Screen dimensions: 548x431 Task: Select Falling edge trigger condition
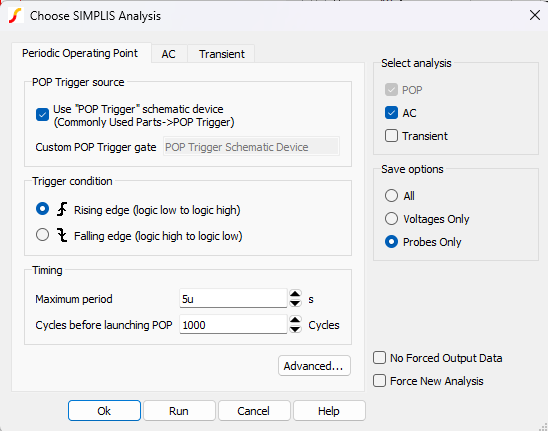(42, 235)
